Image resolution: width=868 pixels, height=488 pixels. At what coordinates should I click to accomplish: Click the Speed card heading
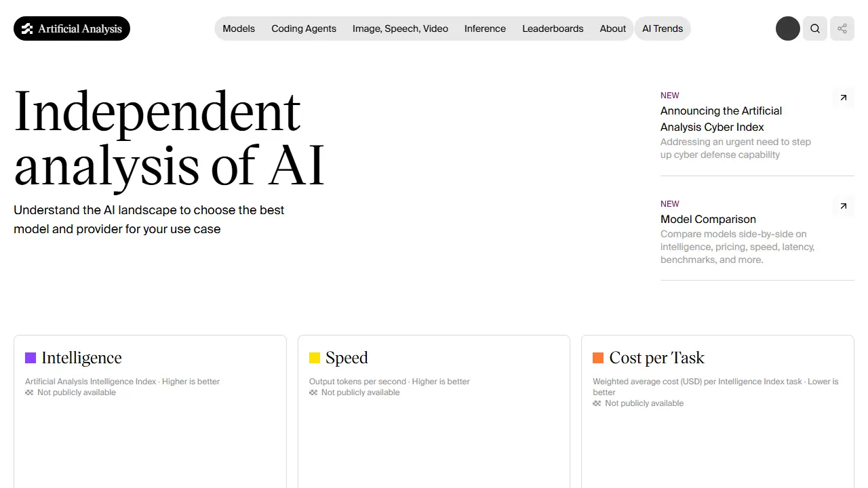347,358
